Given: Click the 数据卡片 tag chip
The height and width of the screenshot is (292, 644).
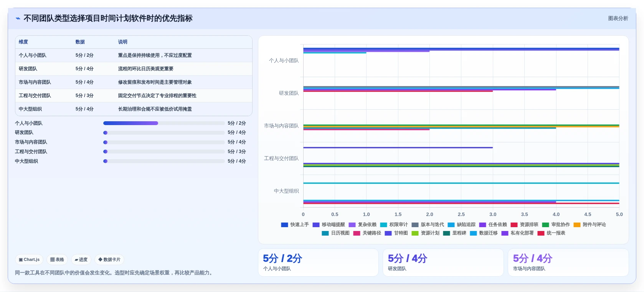Looking at the screenshot, I should (x=109, y=260).
